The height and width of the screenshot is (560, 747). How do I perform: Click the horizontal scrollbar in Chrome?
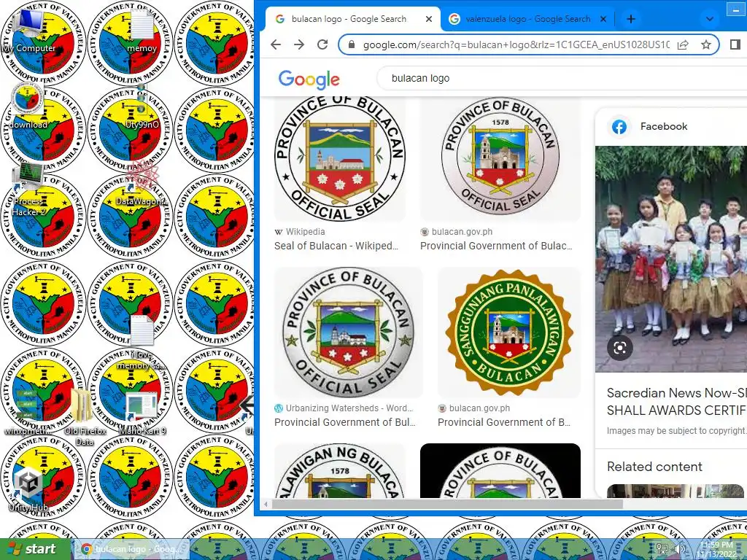click(x=447, y=504)
